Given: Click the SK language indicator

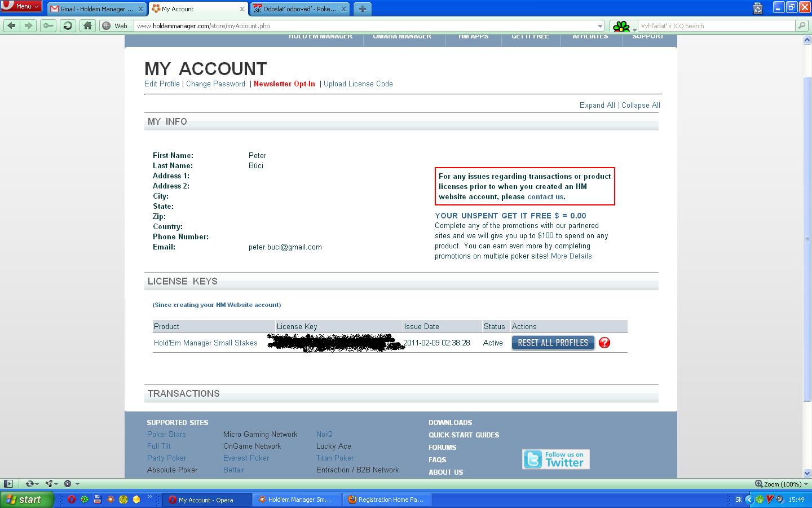Looking at the screenshot, I should pos(739,500).
